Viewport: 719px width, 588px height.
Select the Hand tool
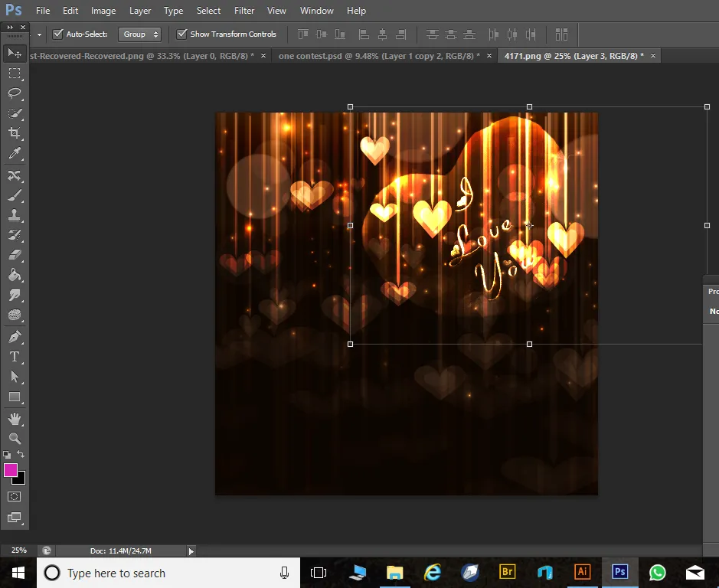pos(15,419)
